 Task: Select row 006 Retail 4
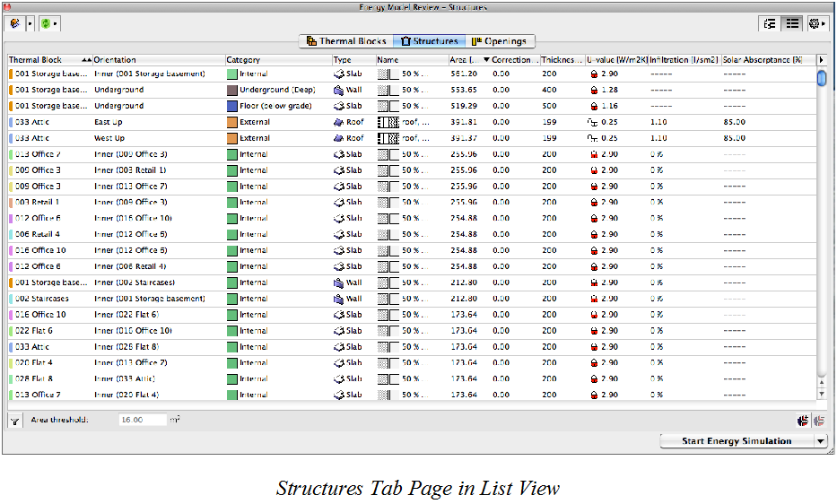412,234
